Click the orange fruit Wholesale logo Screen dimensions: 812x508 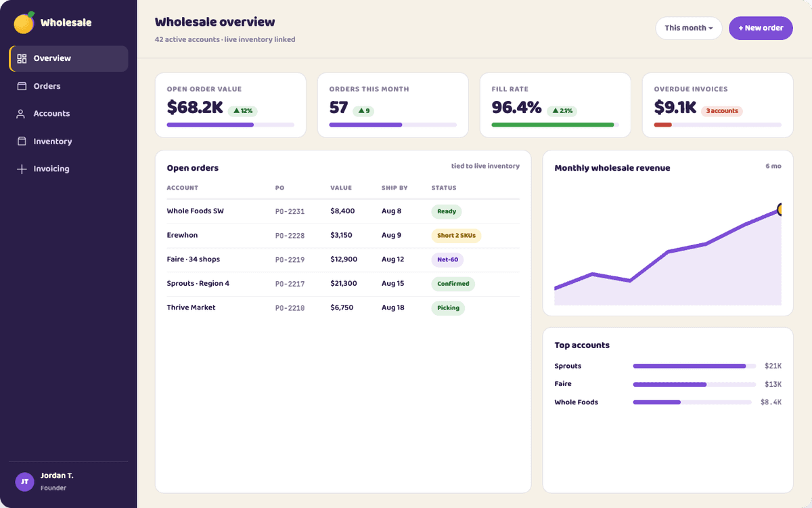[x=24, y=22]
